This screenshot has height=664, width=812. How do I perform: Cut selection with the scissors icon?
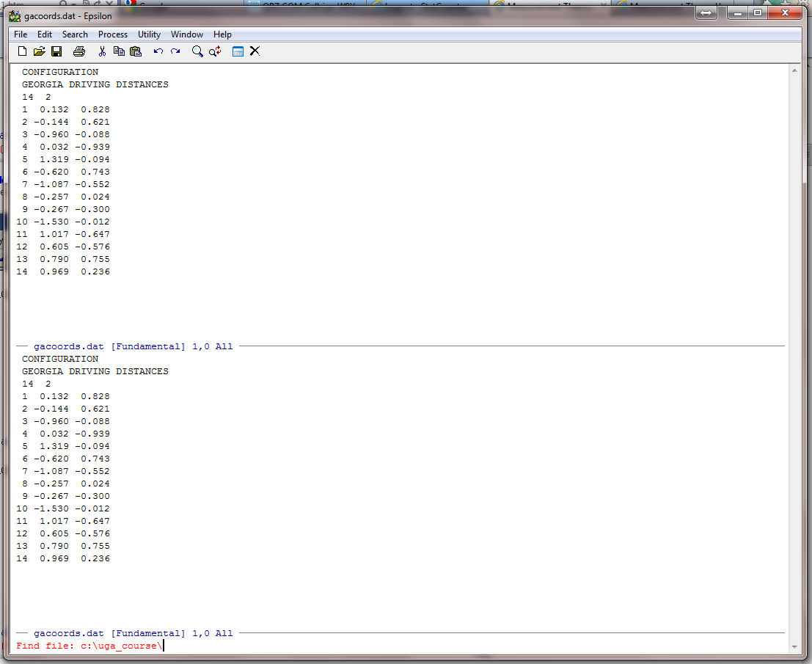click(102, 51)
